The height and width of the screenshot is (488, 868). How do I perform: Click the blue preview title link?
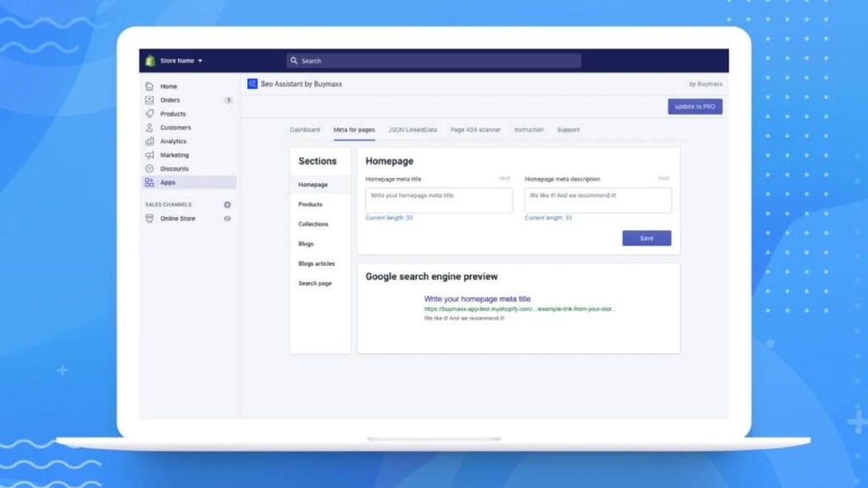(477, 299)
